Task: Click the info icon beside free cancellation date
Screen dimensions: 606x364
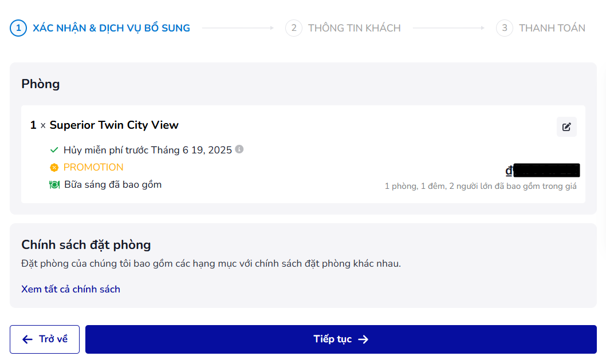Action: point(239,149)
